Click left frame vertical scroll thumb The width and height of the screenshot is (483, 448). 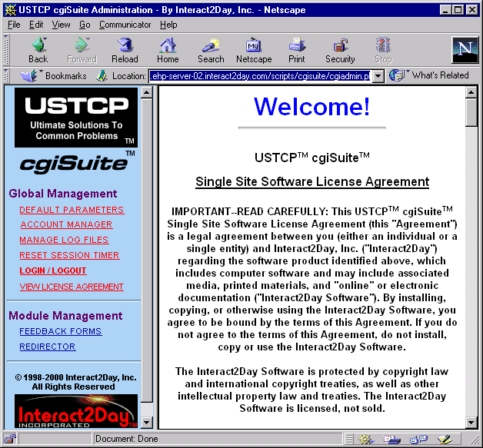tap(147, 251)
